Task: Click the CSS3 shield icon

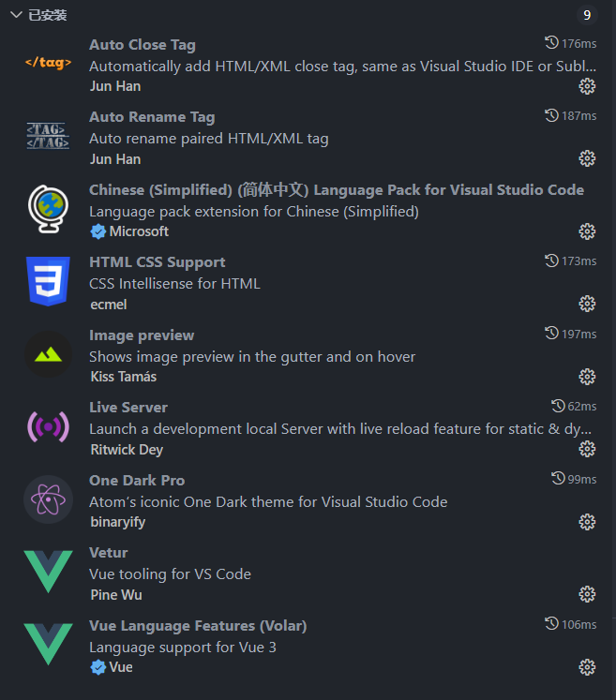Action: pyautogui.click(x=48, y=281)
